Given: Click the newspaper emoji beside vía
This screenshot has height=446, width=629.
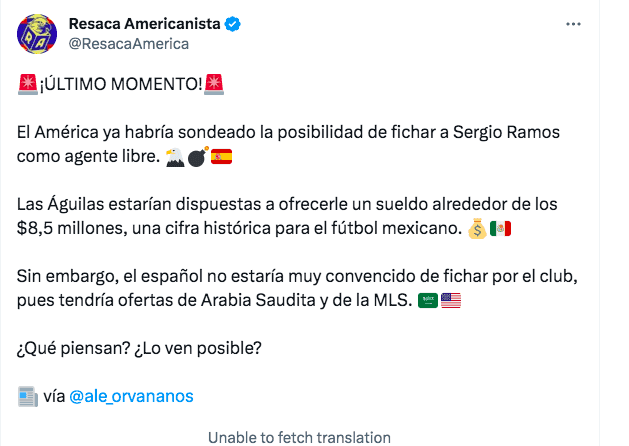Looking at the screenshot, I should 28,396.
